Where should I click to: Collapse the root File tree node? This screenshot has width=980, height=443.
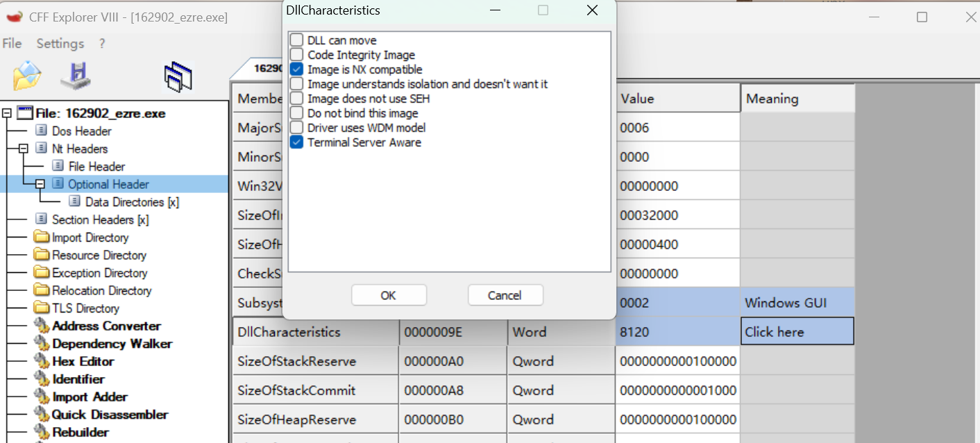pos(6,113)
